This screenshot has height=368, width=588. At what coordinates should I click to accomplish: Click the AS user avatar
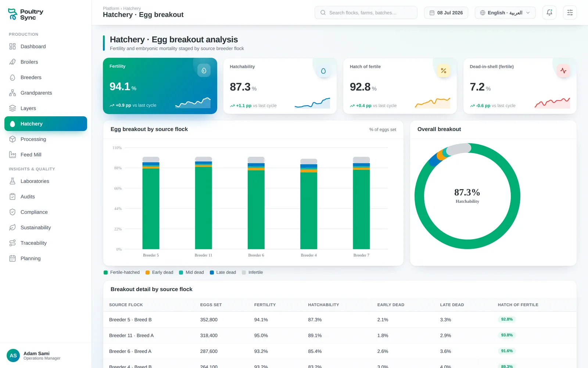(13, 355)
